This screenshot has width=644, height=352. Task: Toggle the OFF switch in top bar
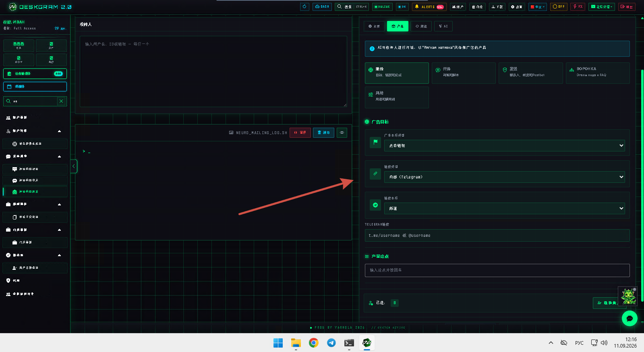click(x=559, y=6)
